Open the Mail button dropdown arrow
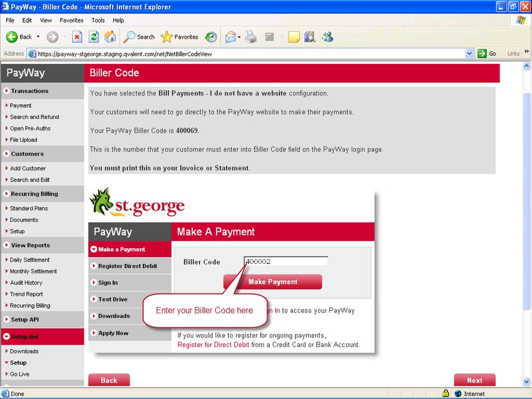532x399 pixels. (239, 37)
